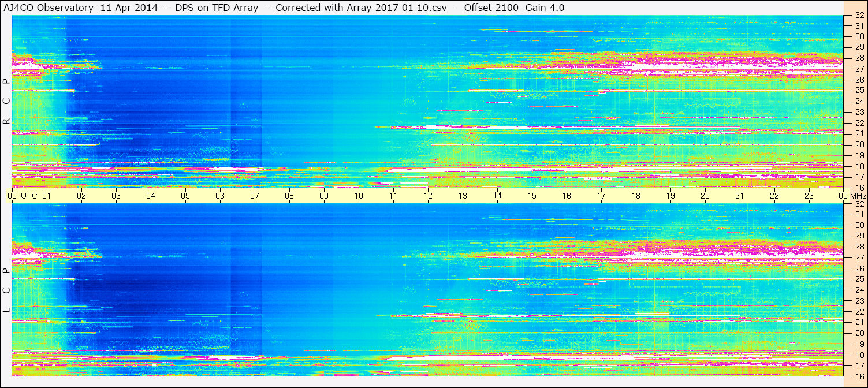Click the 32 MHz tick on upper scale
The width and height of the screenshot is (868, 388).
tap(859, 16)
